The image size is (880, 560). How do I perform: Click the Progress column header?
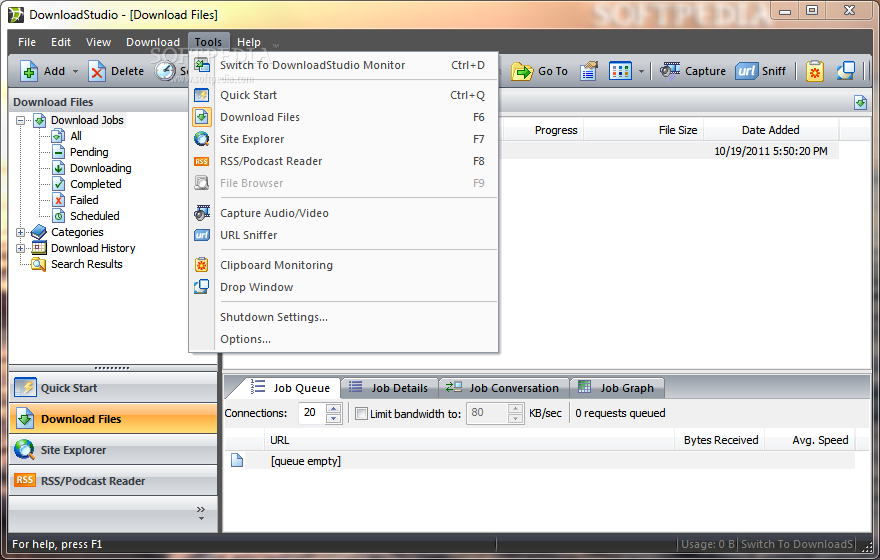542,130
